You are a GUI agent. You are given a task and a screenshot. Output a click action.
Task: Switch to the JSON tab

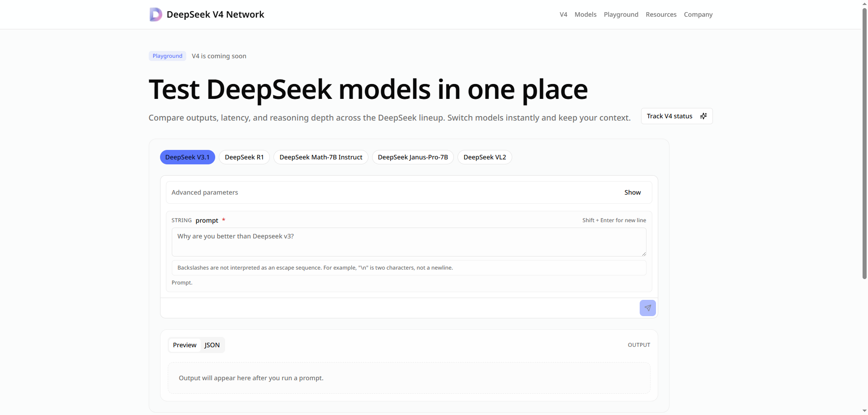[212, 345]
